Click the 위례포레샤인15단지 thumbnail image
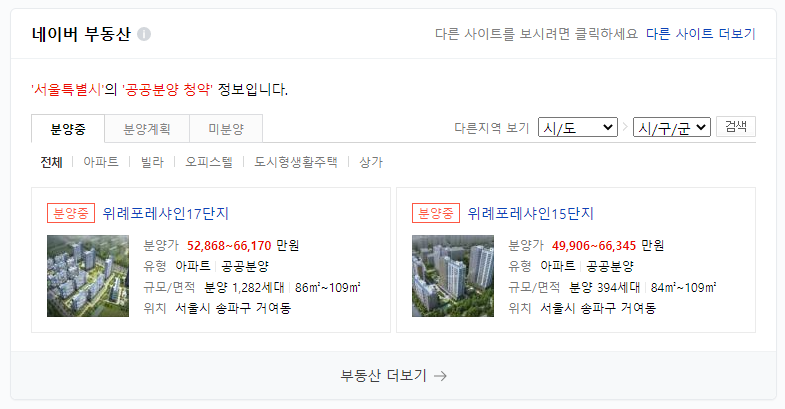Viewport: 785px width, 409px height. pyautogui.click(x=453, y=276)
